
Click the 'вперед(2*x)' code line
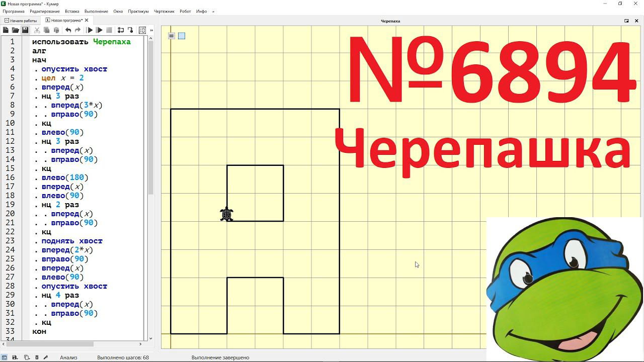67,250
